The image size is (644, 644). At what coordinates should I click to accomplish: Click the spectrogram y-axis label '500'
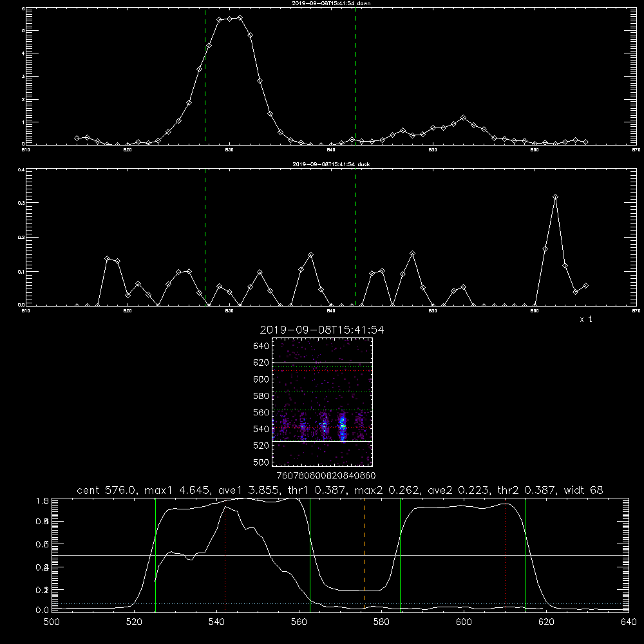coord(261,462)
